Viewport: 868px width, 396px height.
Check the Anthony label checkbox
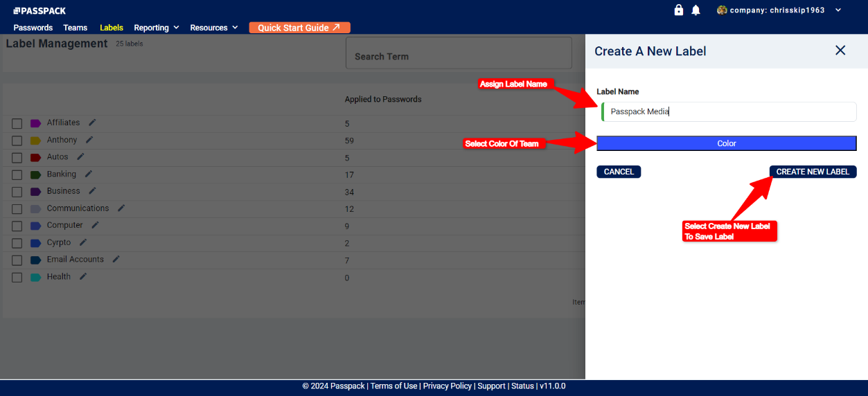pyautogui.click(x=17, y=141)
